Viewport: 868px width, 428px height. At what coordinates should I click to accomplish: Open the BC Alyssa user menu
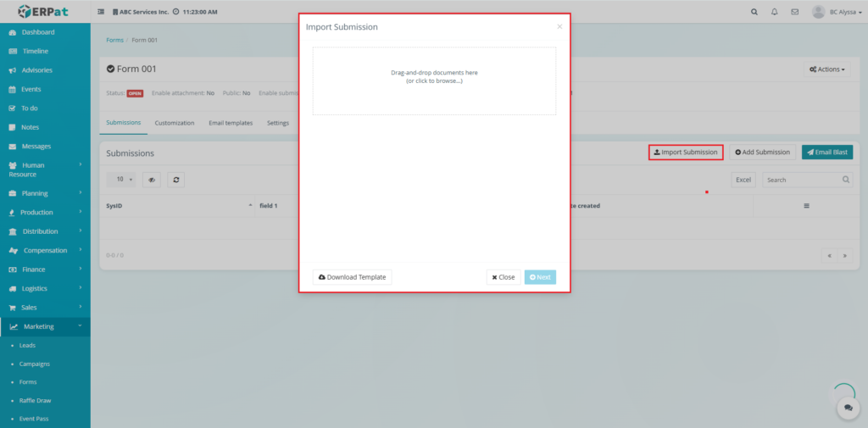pyautogui.click(x=837, y=12)
